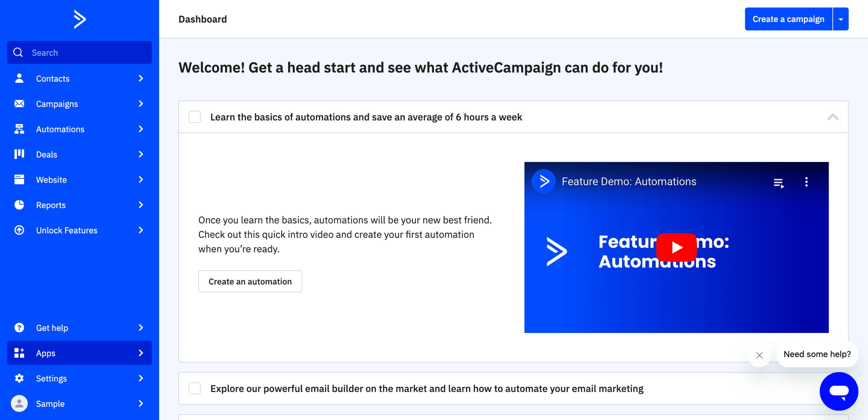Open the Create a campaign dropdown arrow
The width and height of the screenshot is (868, 420).
click(841, 19)
